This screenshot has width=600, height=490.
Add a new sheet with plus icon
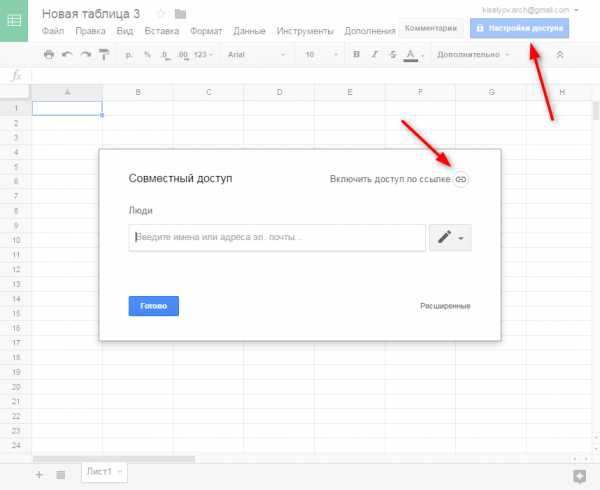(x=39, y=475)
